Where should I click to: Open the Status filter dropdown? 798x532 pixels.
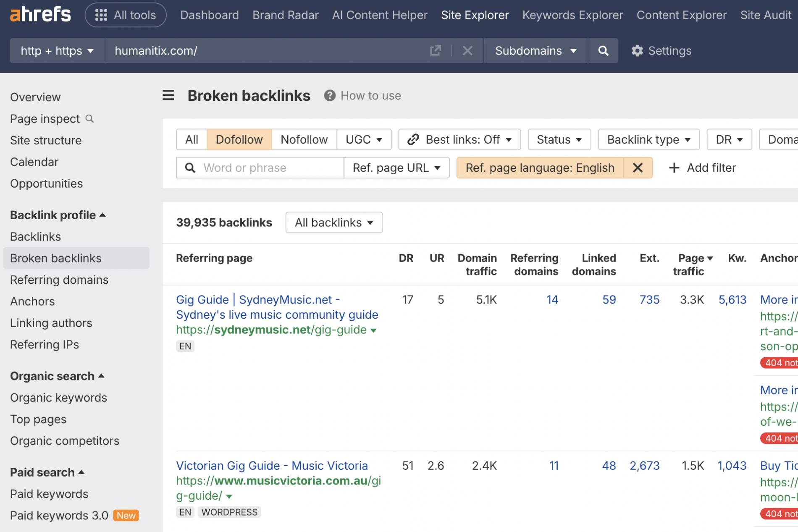pos(559,139)
